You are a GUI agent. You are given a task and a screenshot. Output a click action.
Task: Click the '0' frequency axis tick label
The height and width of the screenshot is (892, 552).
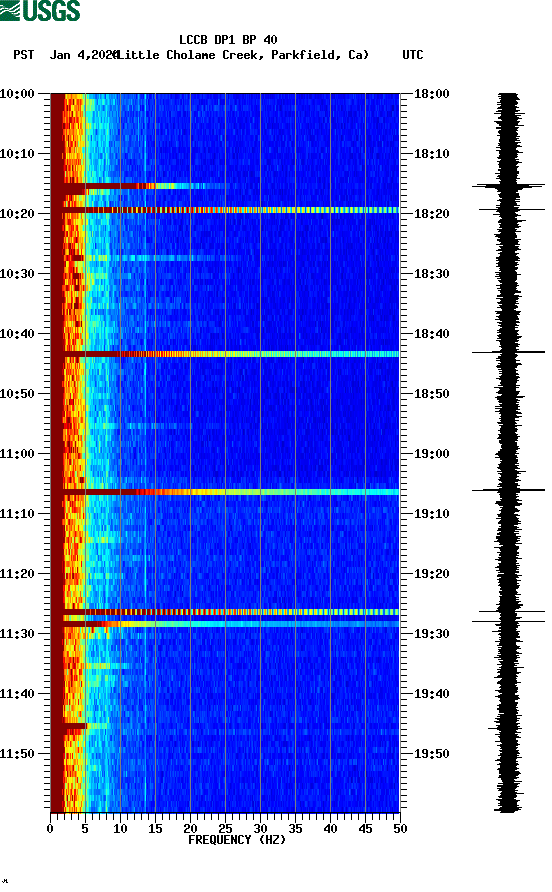[50, 829]
